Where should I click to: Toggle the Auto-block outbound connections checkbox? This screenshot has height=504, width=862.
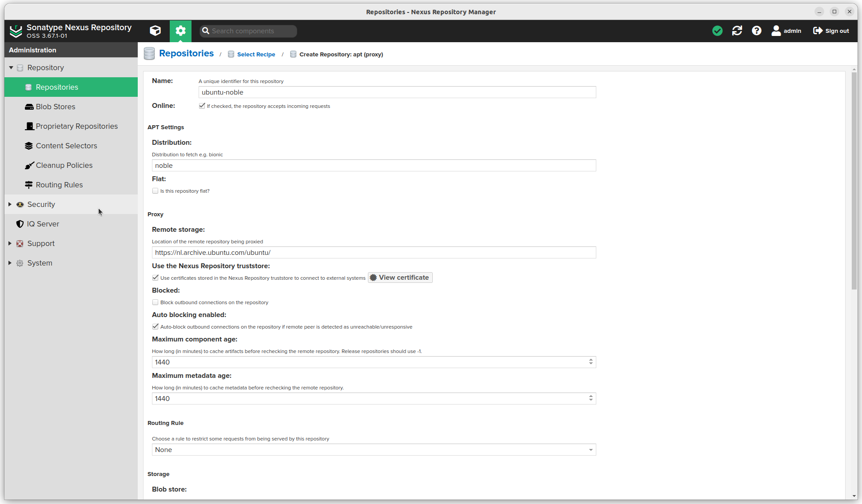(155, 326)
